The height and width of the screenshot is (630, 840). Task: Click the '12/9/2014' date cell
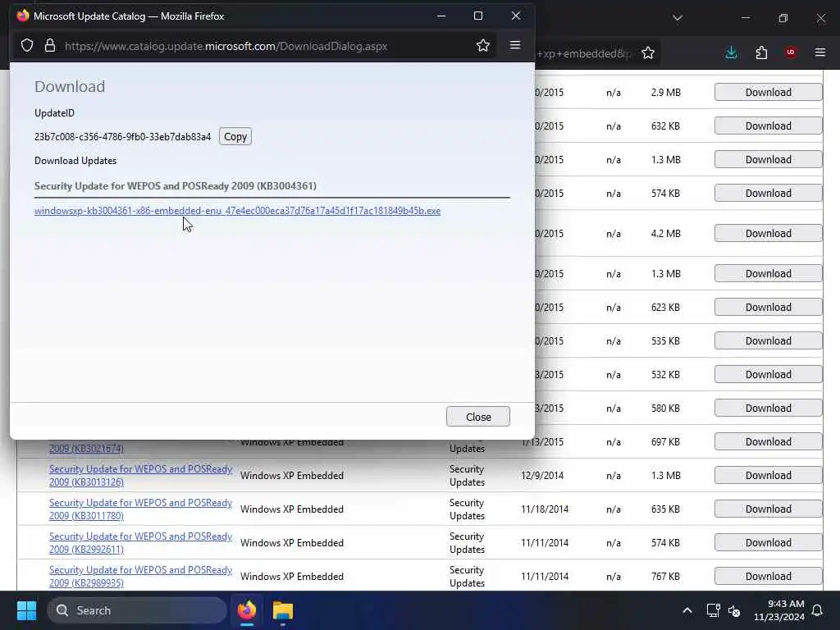[541, 476]
